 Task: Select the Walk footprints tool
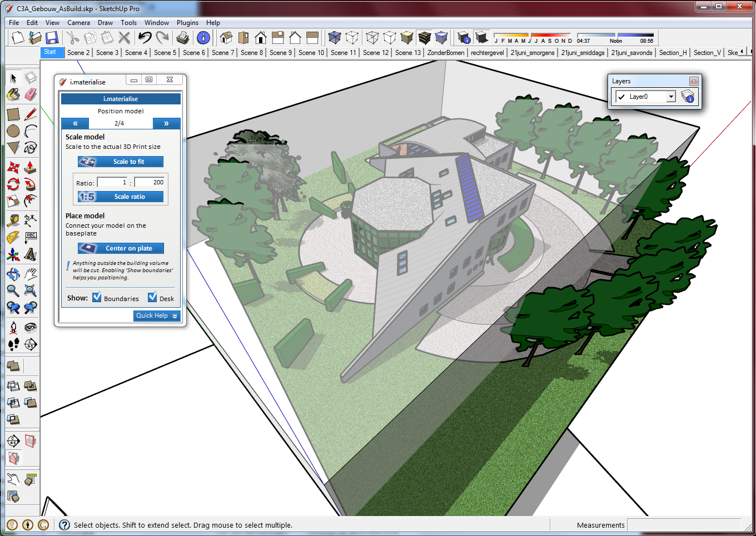point(13,344)
